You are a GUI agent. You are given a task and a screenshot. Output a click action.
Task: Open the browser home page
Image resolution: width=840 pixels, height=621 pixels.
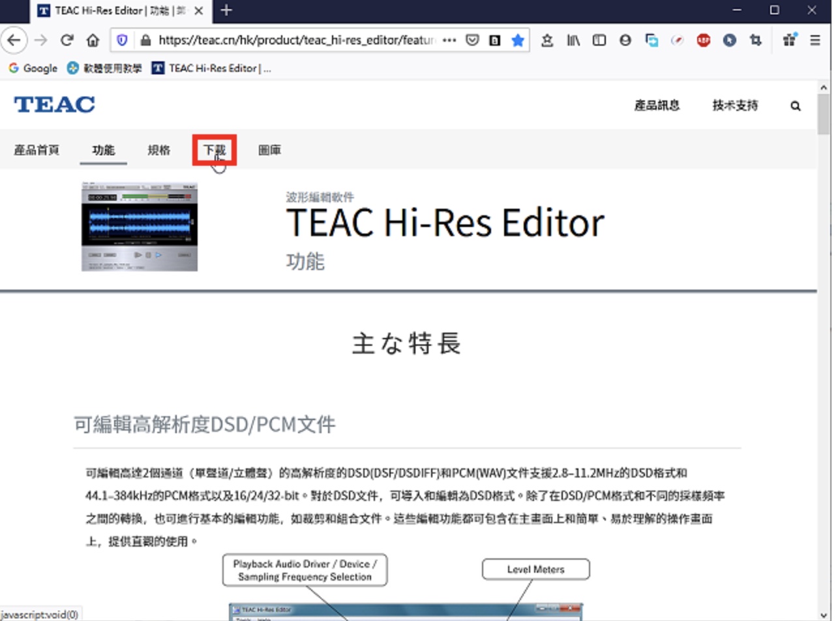pyautogui.click(x=93, y=40)
